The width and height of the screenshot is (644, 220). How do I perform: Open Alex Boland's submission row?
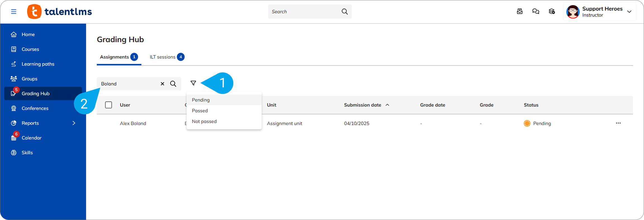133,123
